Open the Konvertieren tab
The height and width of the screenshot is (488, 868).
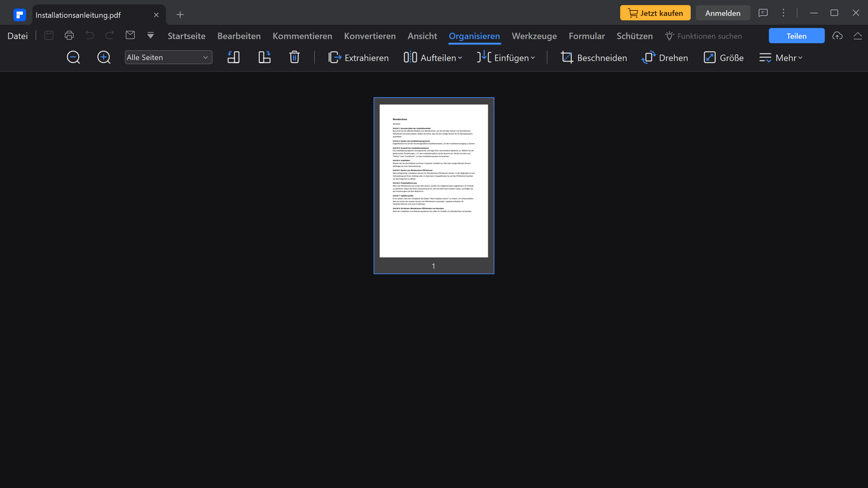(369, 36)
